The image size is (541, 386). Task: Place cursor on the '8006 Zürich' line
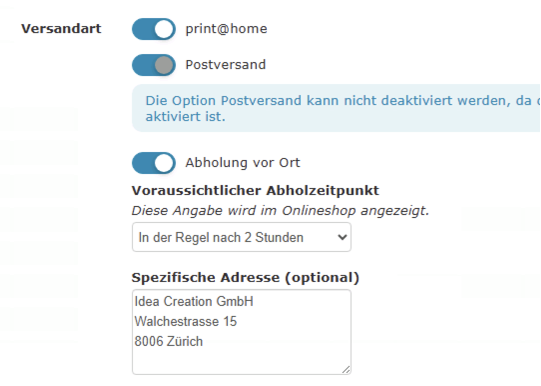tap(169, 342)
